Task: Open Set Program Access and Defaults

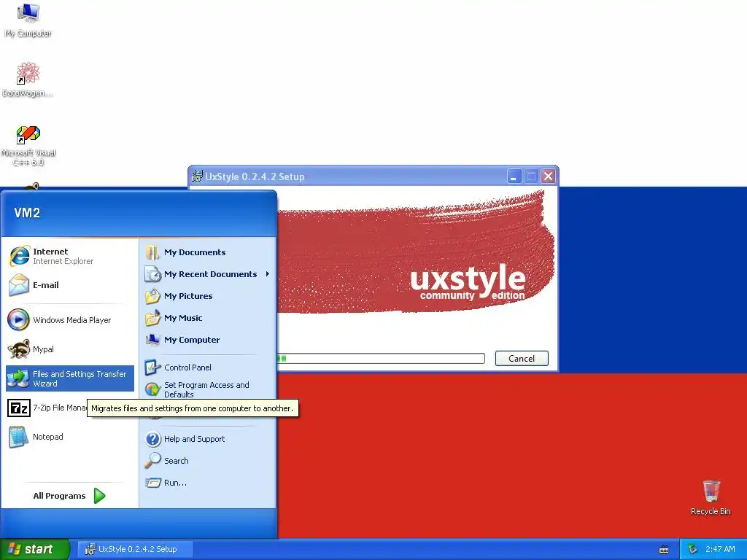Action: 208,389
